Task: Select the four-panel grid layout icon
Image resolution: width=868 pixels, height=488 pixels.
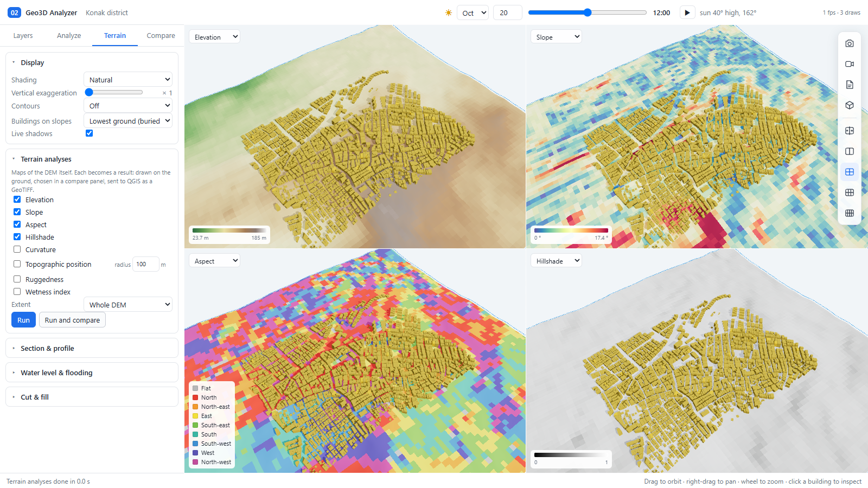Action: pyautogui.click(x=850, y=172)
